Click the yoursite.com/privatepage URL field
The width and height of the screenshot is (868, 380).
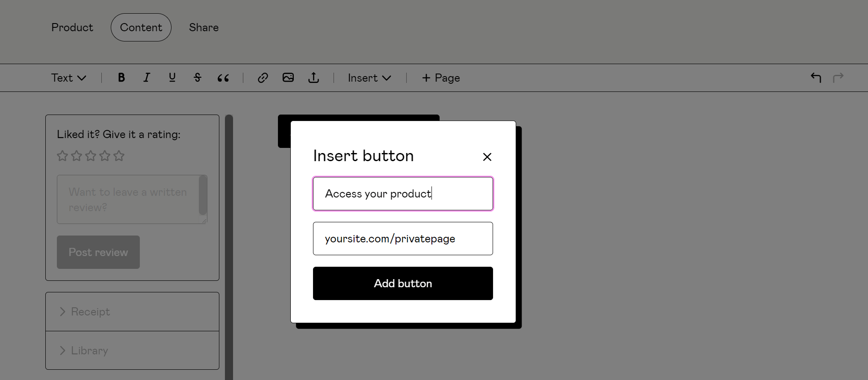click(x=403, y=239)
